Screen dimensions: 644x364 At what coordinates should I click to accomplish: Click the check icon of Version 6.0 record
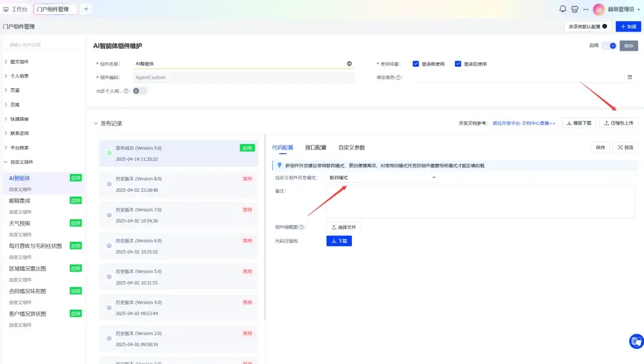(x=109, y=246)
